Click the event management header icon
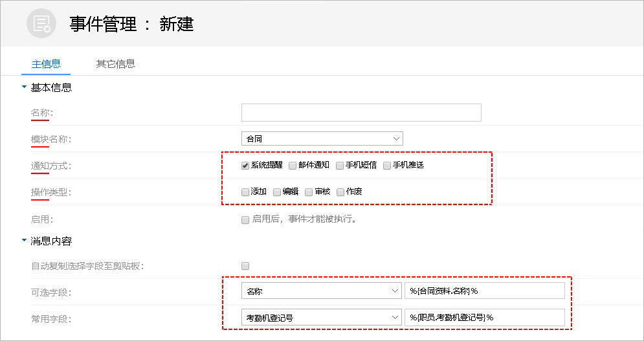 coord(42,24)
